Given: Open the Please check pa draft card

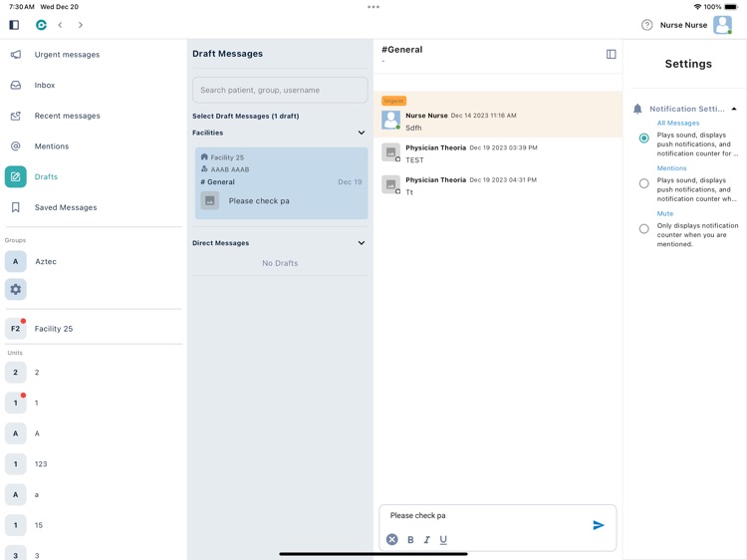Looking at the screenshot, I should [x=281, y=183].
